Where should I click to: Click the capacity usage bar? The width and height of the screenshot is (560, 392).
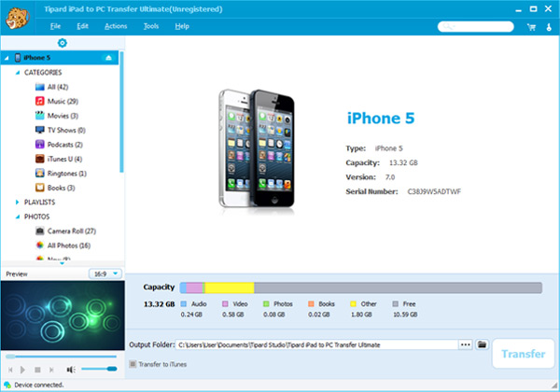pos(361,287)
